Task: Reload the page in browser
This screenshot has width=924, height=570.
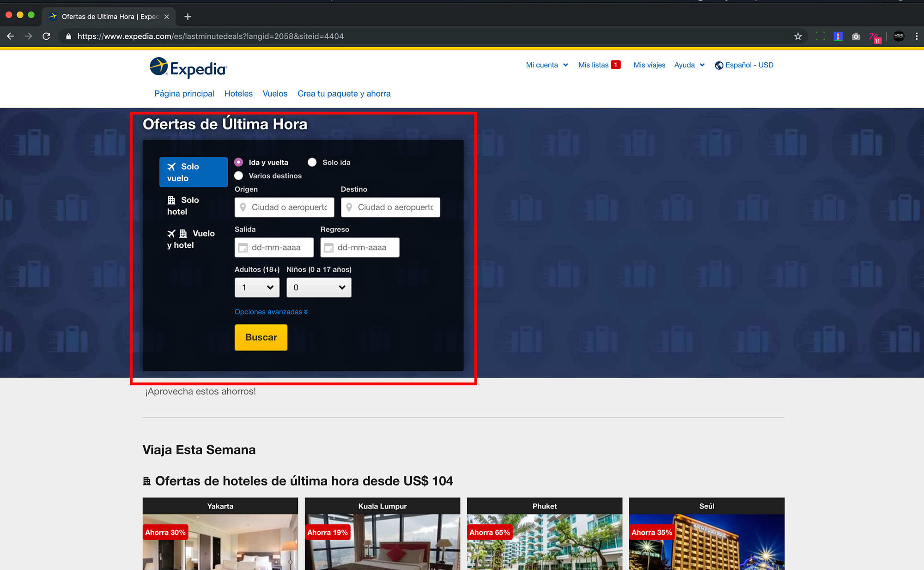Action: [46, 36]
